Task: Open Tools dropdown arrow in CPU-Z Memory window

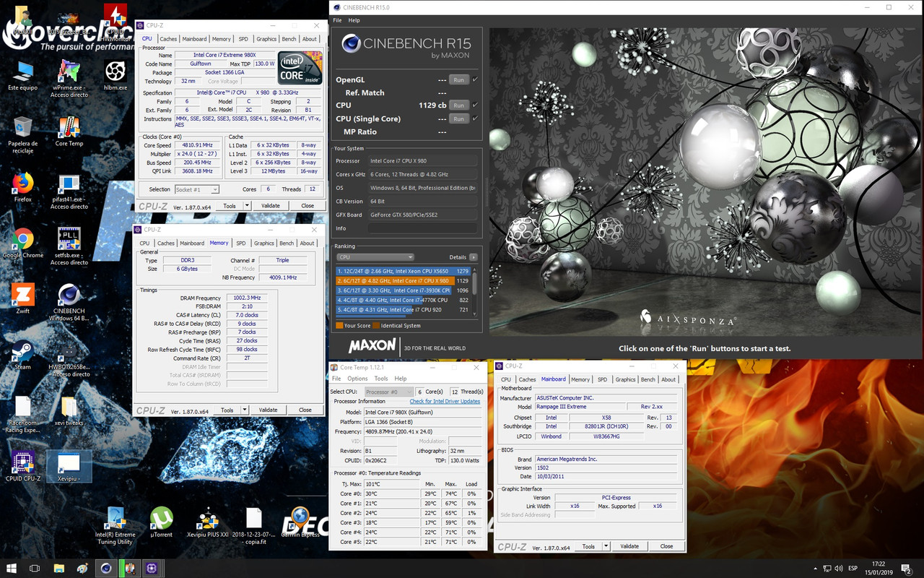Action: coord(245,410)
